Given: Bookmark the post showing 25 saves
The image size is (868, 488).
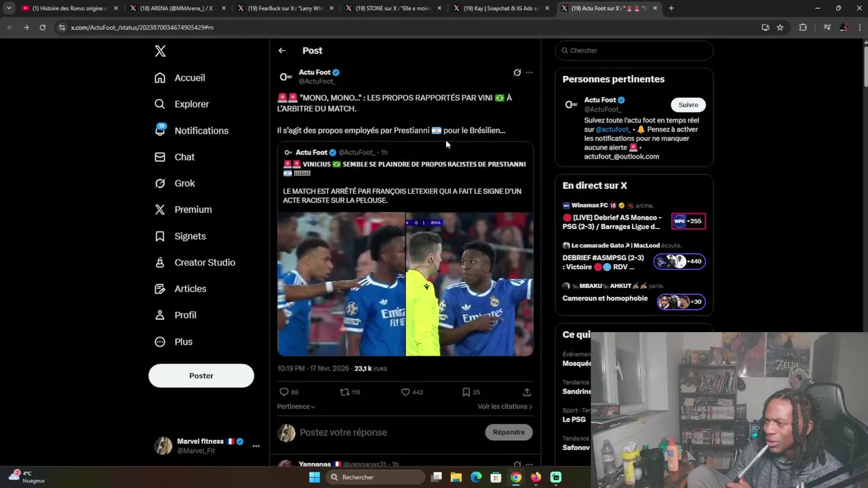Looking at the screenshot, I should [x=471, y=392].
